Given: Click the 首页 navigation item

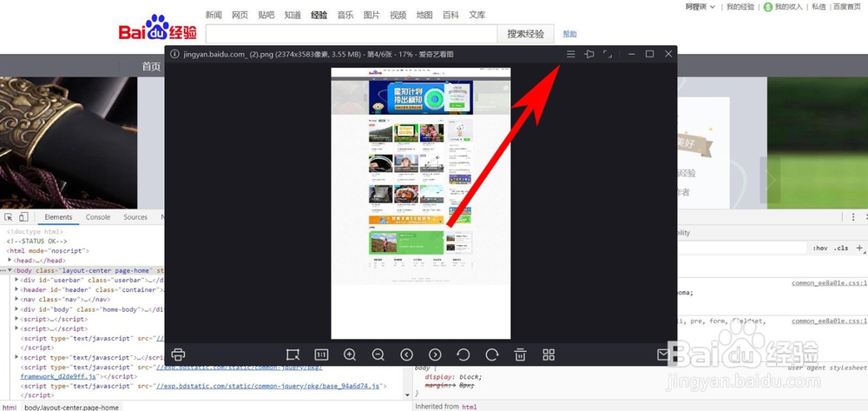Looking at the screenshot, I should pyautogui.click(x=151, y=66).
